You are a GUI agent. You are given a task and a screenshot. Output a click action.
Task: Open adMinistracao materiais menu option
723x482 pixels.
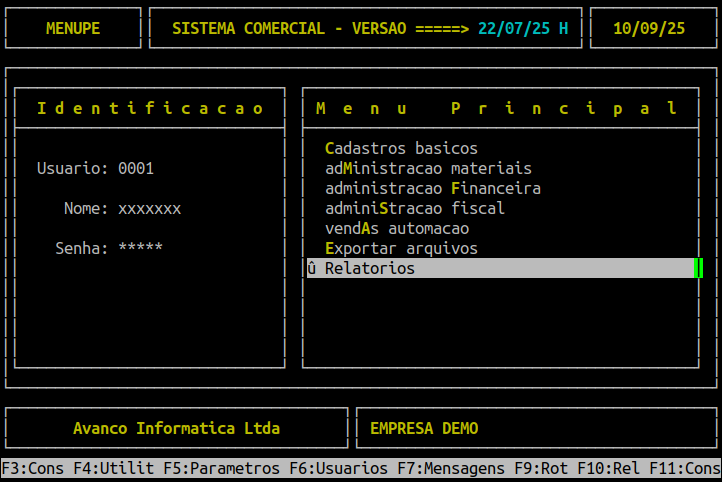pos(428,168)
